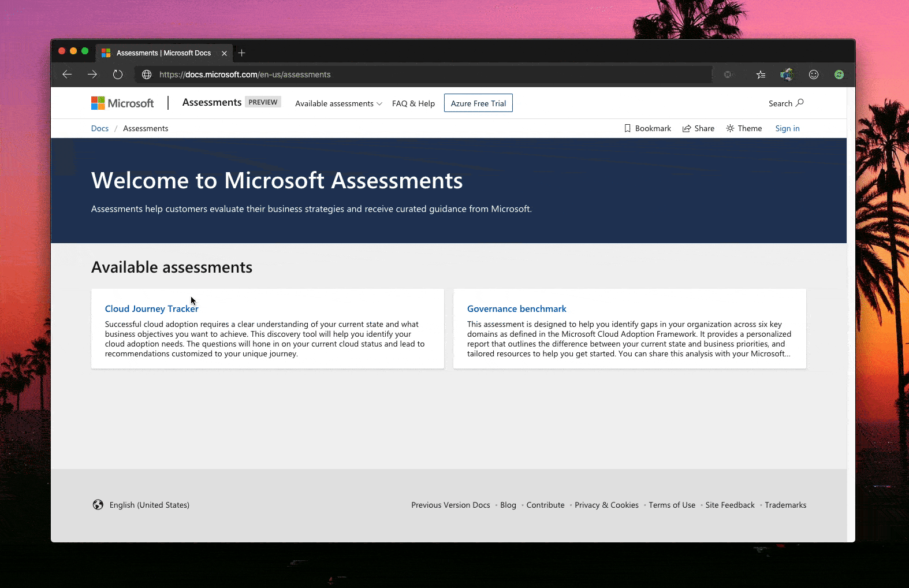The width and height of the screenshot is (909, 588).
Task: Click the dimmed circle icon beside address bar
Action: pyautogui.click(x=728, y=75)
